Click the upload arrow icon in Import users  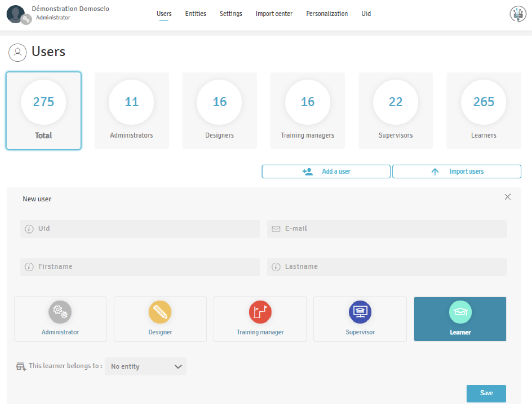click(435, 172)
